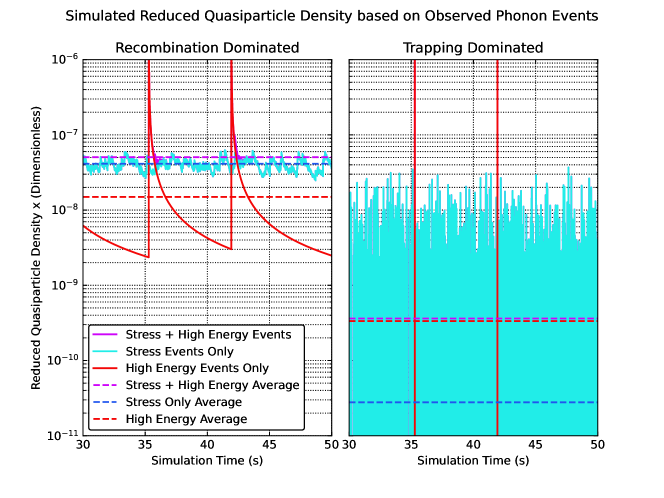Click the y-axis tick label 10⁻¹⁰
664x498 pixels.
click(x=63, y=360)
